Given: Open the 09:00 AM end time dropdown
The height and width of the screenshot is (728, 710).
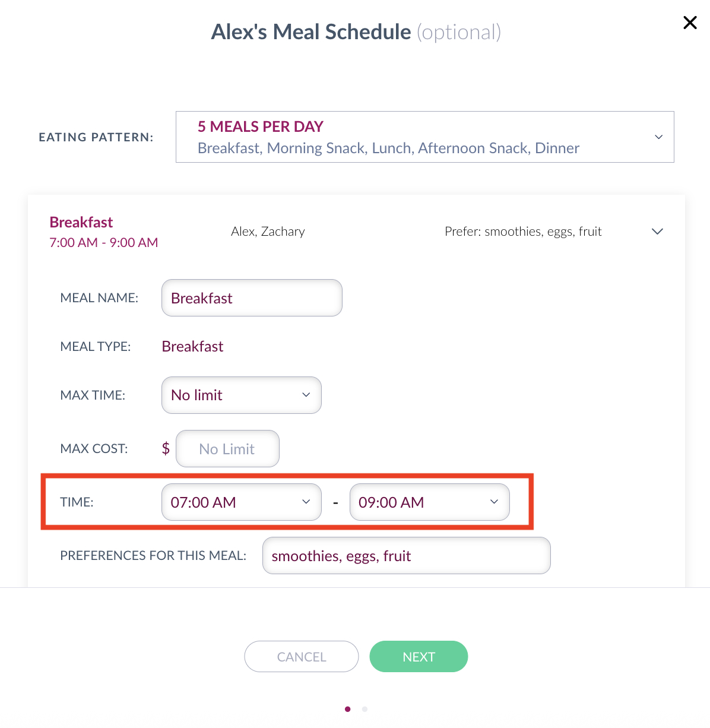Looking at the screenshot, I should click(430, 502).
